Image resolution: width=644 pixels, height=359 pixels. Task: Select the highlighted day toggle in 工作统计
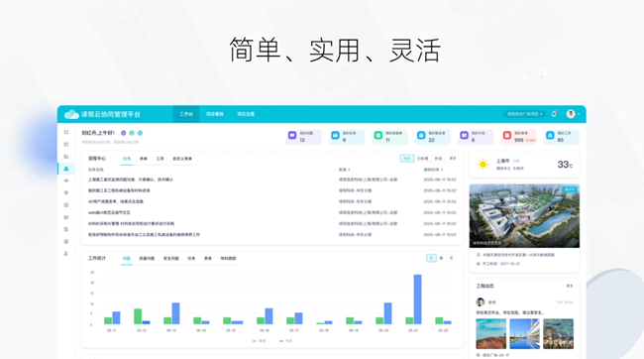(x=431, y=258)
